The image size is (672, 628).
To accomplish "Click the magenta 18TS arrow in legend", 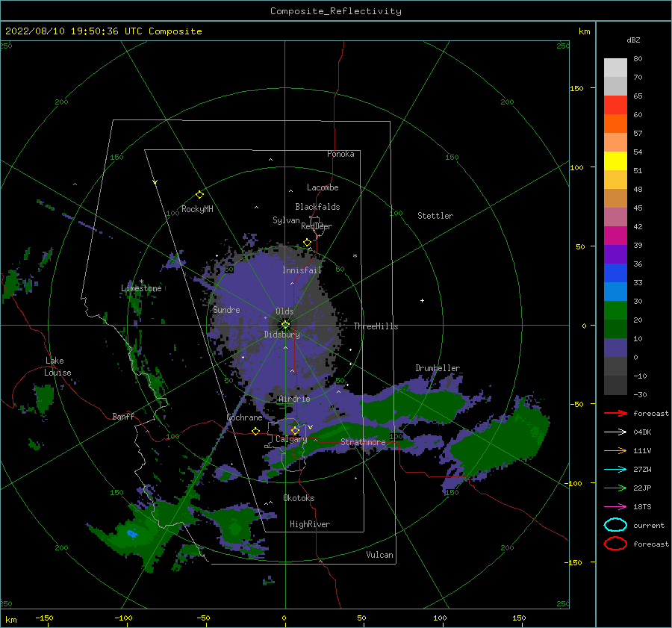I will [615, 507].
